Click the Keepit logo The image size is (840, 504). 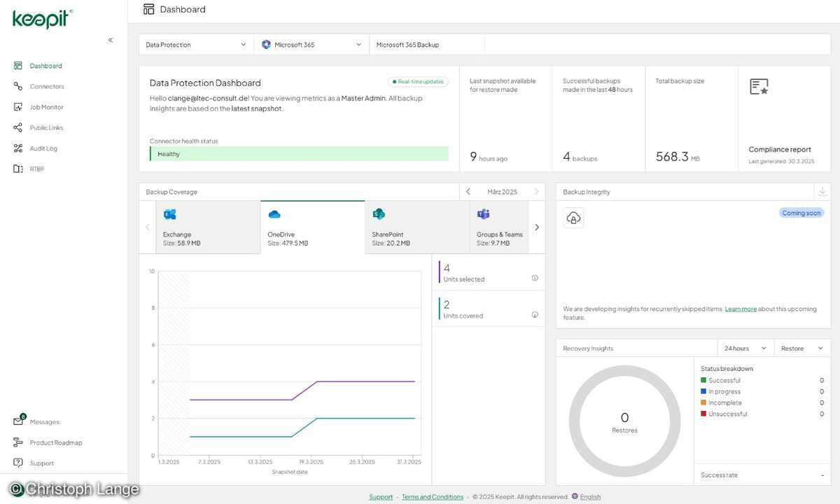click(42, 19)
